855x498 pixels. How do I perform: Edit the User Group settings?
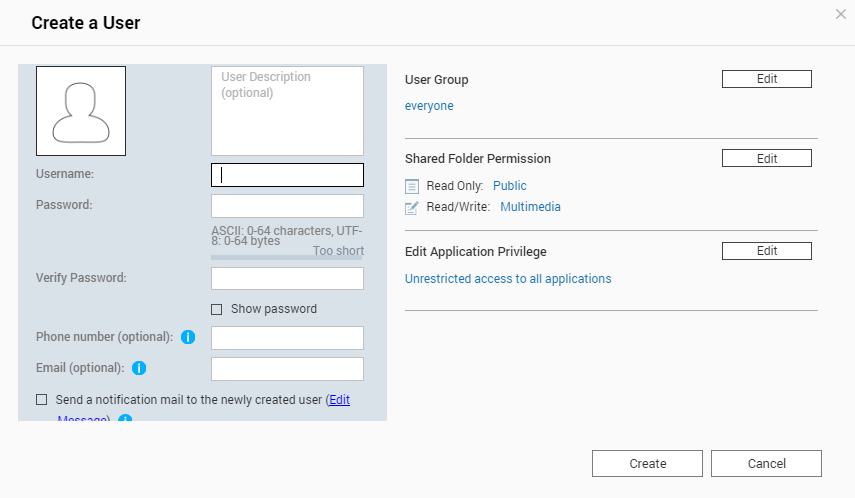point(766,79)
